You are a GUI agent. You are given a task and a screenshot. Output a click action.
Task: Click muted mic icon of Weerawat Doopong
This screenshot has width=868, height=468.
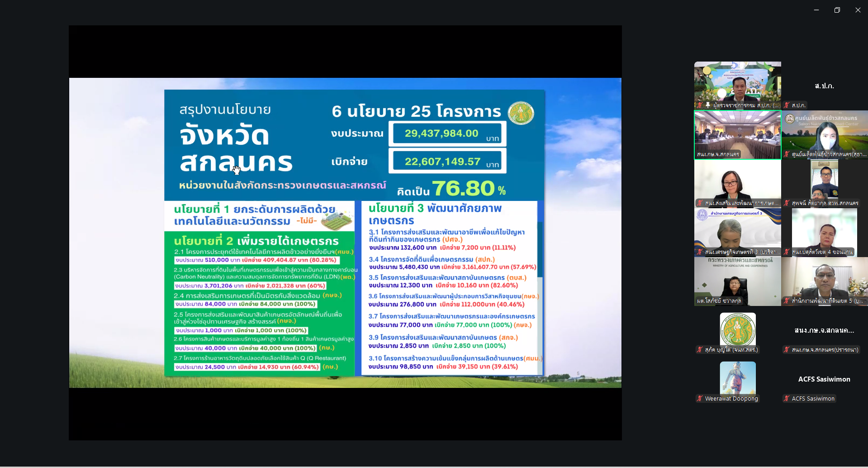tap(700, 399)
